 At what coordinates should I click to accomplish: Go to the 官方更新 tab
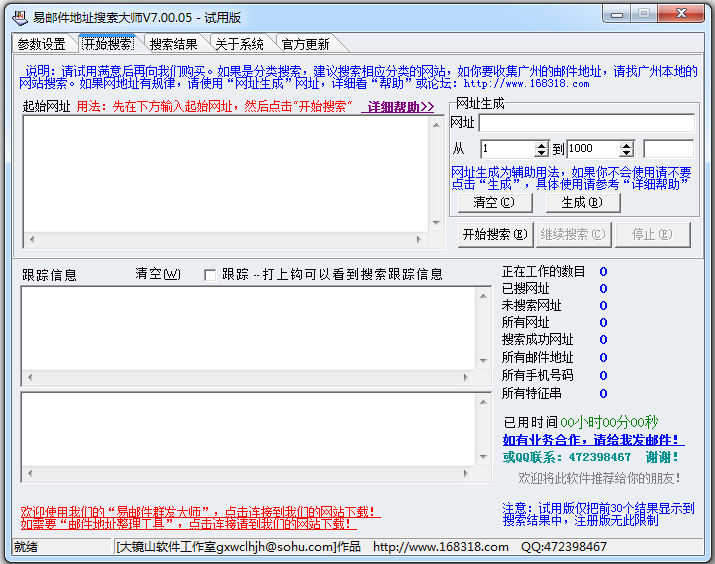coord(305,44)
